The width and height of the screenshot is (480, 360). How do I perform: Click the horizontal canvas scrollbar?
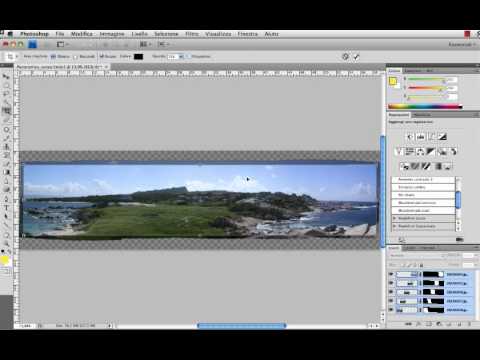point(242,325)
